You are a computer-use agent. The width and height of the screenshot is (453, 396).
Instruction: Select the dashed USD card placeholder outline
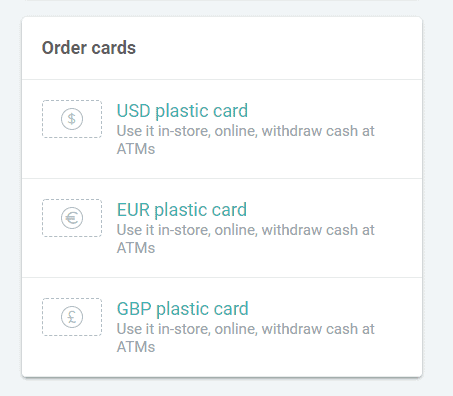[72, 119]
